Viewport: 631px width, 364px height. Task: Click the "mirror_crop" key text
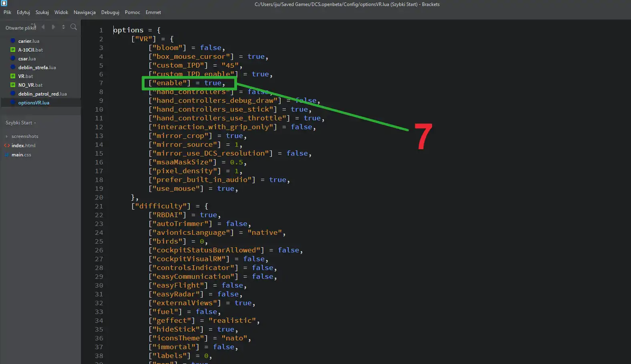180,136
